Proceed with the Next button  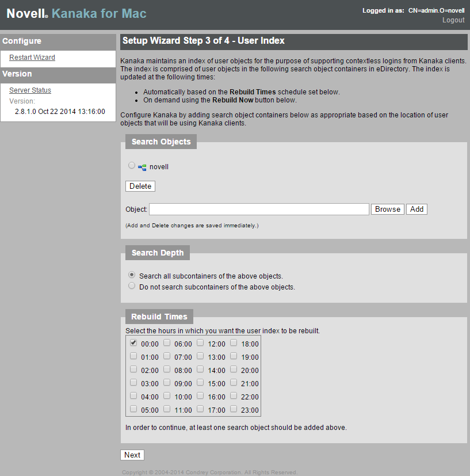[x=132, y=455]
